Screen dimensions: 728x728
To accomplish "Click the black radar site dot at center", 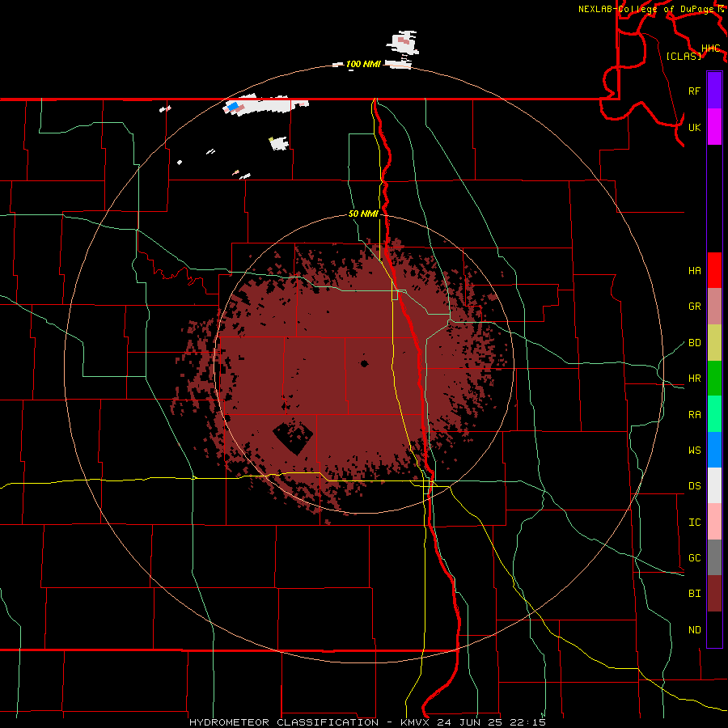I will coord(364,363).
